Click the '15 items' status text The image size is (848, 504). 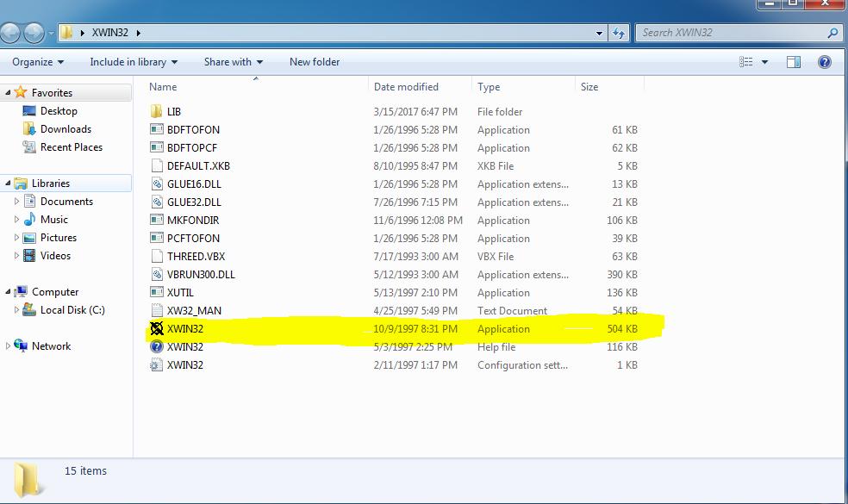pos(85,471)
